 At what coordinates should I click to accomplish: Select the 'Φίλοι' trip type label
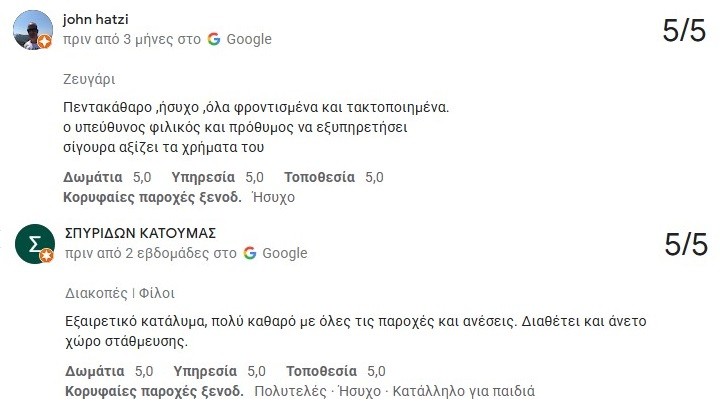(157, 293)
